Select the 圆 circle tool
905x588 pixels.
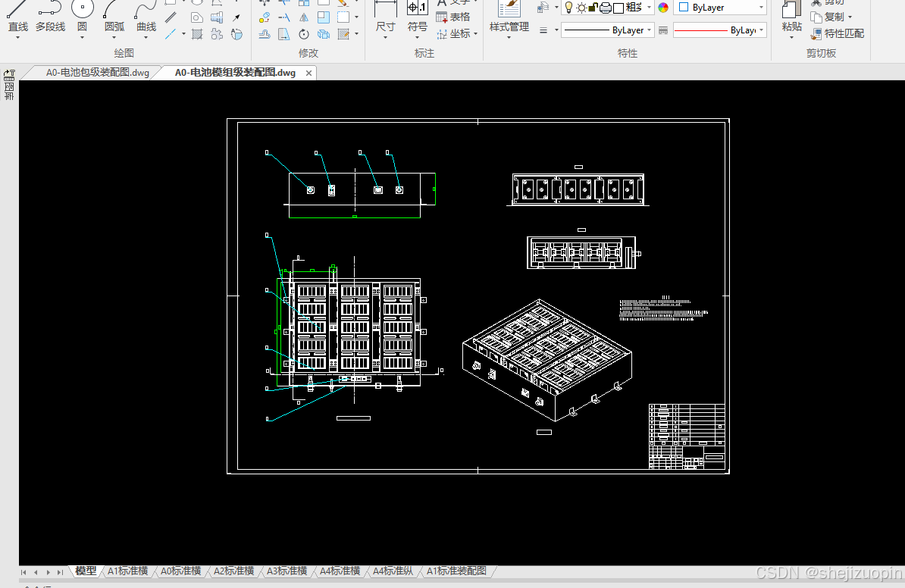(83, 16)
